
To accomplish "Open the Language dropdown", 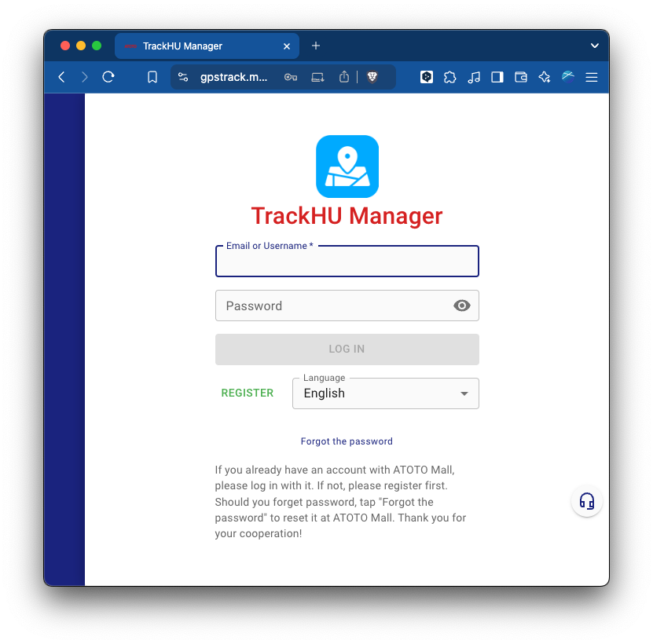I will coord(386,393).
